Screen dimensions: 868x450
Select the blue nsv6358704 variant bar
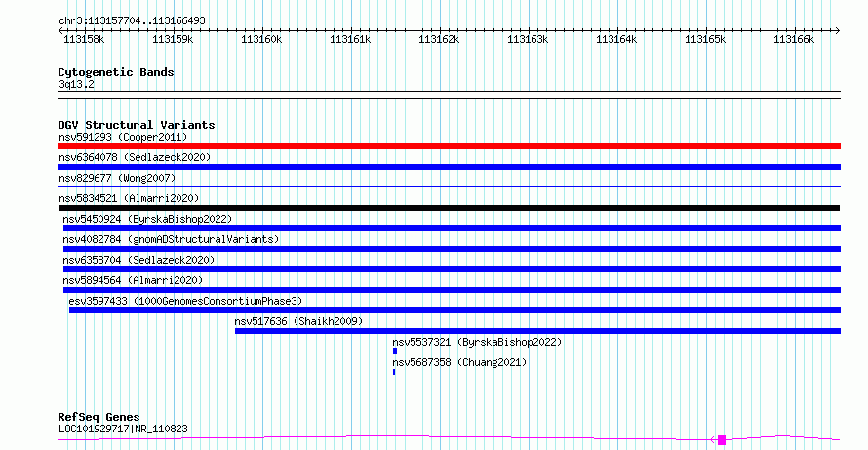click(452, 269)
